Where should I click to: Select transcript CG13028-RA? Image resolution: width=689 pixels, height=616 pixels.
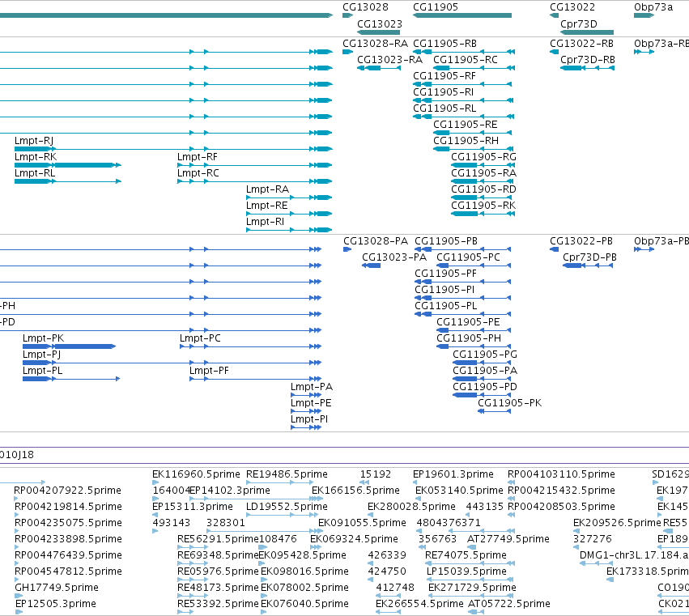tap(375, 44)
